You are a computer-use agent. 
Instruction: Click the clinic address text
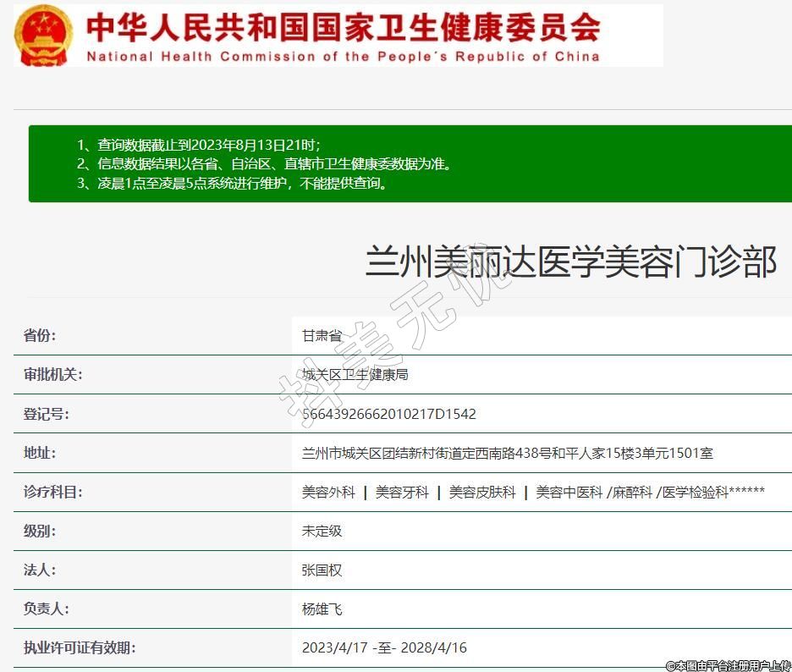507,453
